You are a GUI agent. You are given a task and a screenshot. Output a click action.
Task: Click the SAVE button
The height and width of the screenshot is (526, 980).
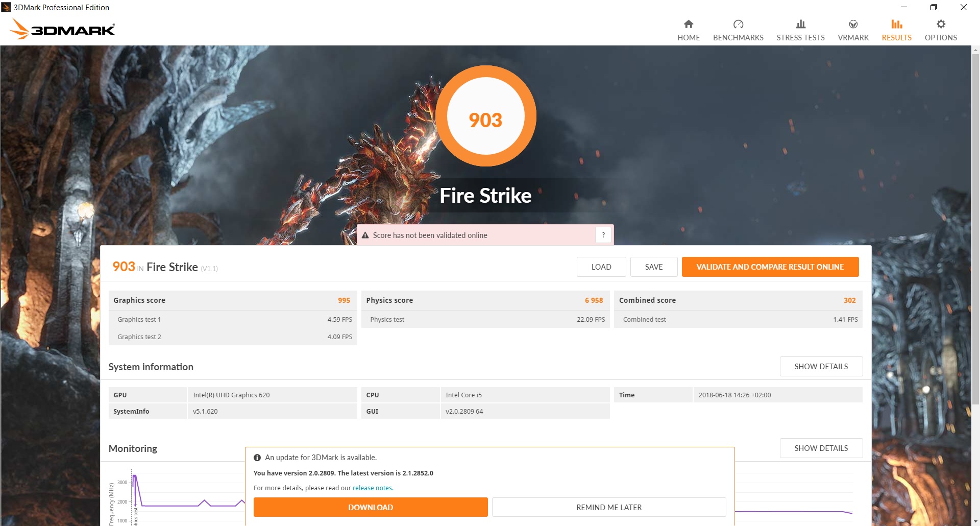654,267
